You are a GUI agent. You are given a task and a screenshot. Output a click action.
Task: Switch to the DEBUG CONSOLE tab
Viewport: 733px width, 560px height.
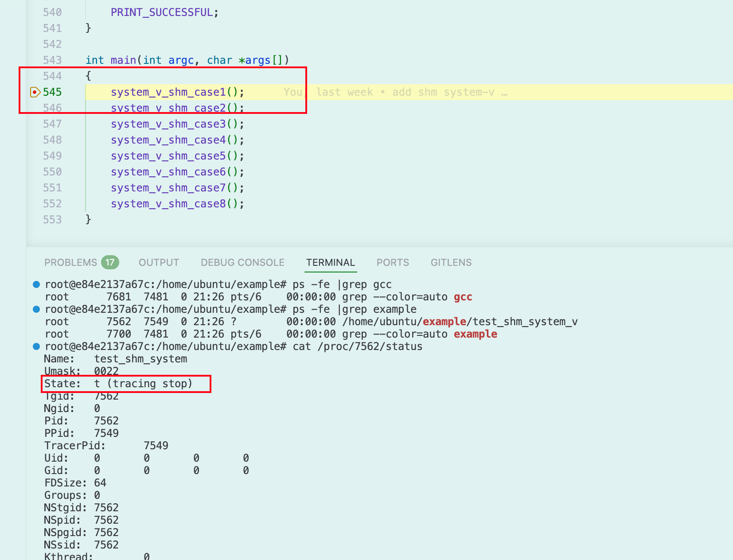[242, 262]
